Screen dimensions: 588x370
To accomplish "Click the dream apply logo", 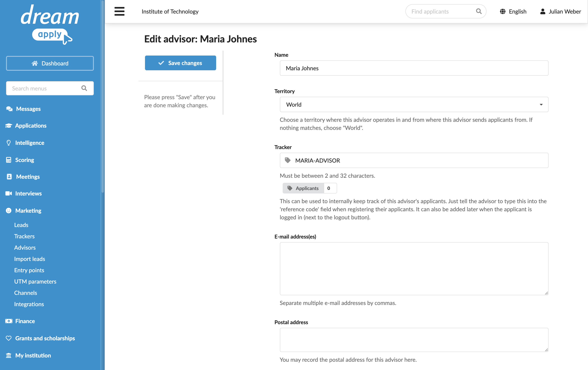I will click(50, 24).
